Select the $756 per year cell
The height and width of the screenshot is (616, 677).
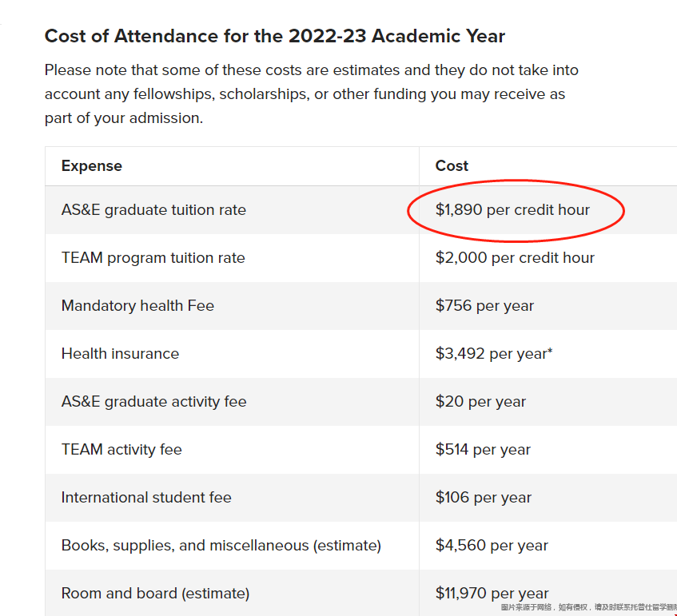(x=484, y=306)
